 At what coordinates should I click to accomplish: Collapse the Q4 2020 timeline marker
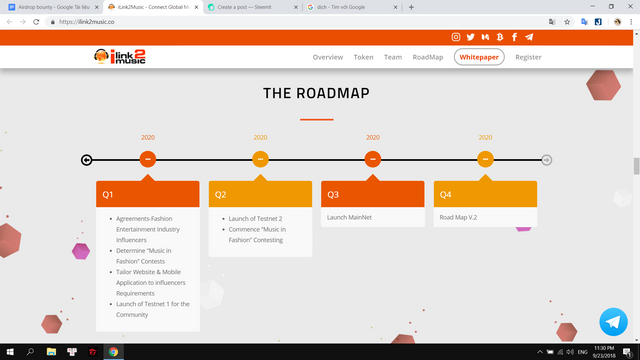485,159
